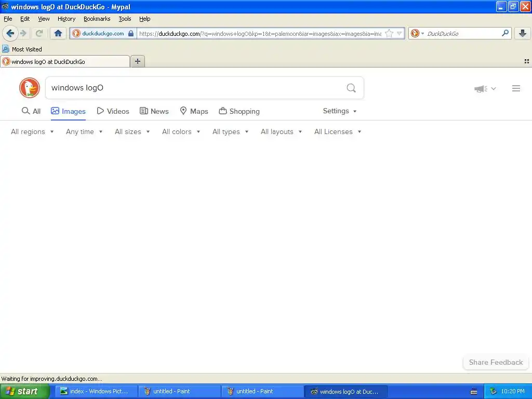Switch to the Images results tab

(68, 111)
